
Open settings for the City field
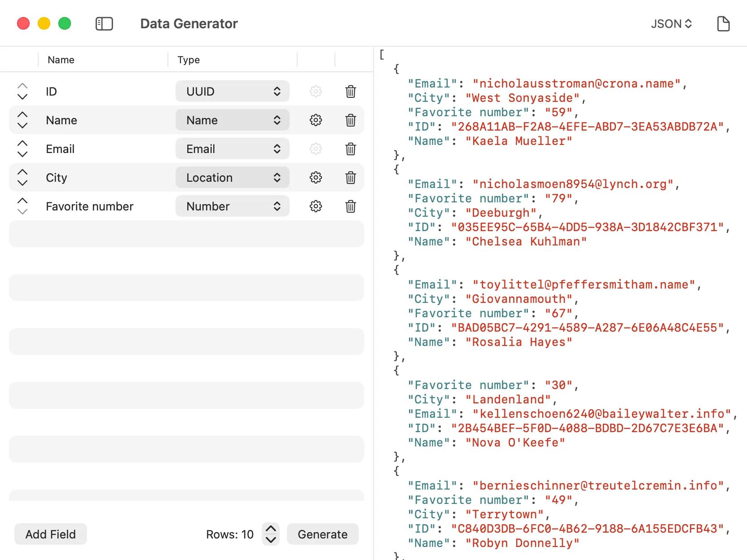316,177
